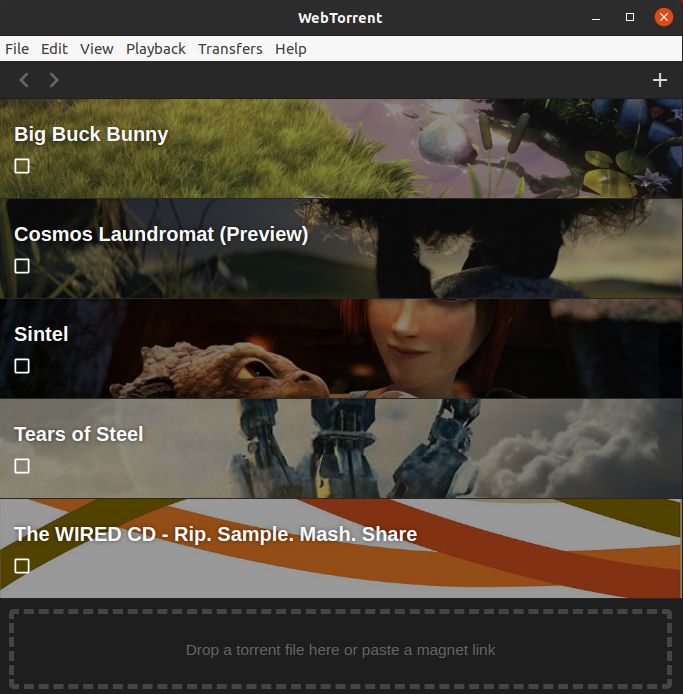Open the Help menu
The image size is (683, 694).
click(291, 49)
